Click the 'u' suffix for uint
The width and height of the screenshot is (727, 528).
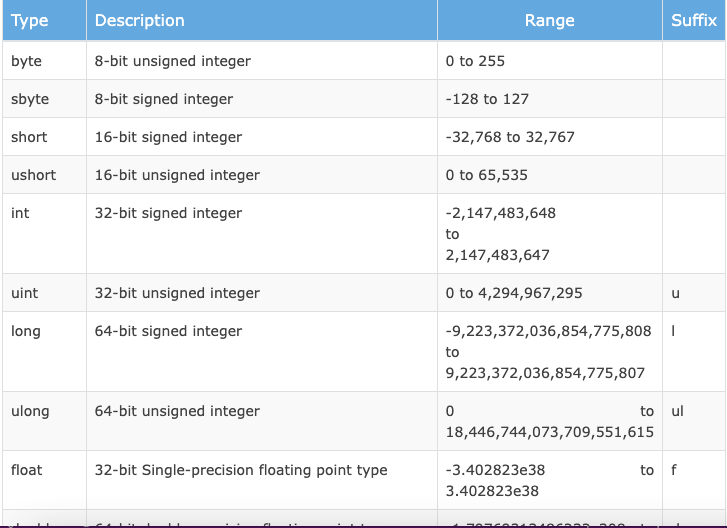click(x=675, y=293)
